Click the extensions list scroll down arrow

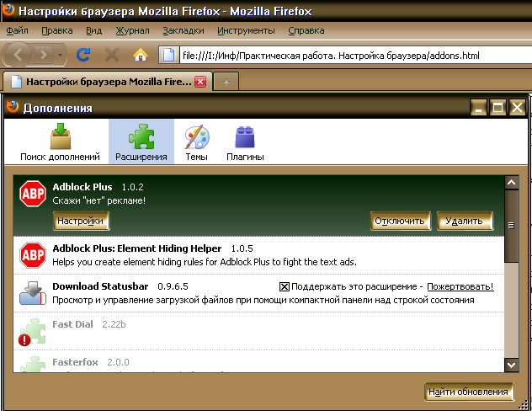[x=511, y=366]
